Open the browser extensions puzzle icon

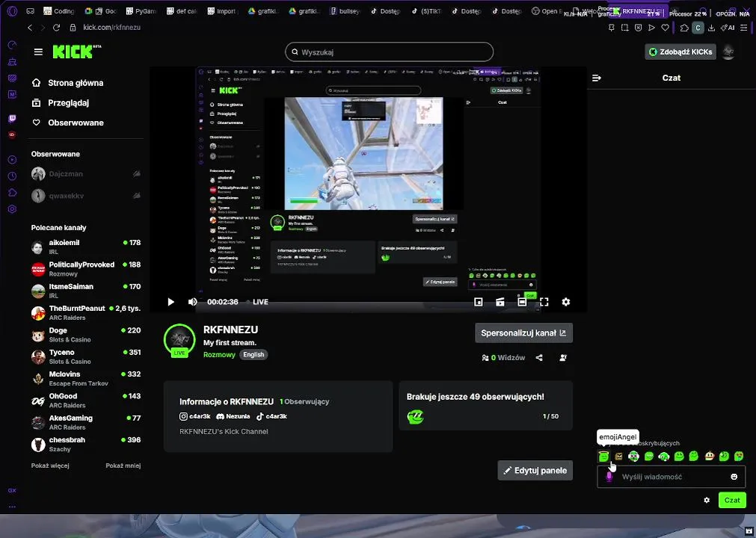tap(684, 28)
